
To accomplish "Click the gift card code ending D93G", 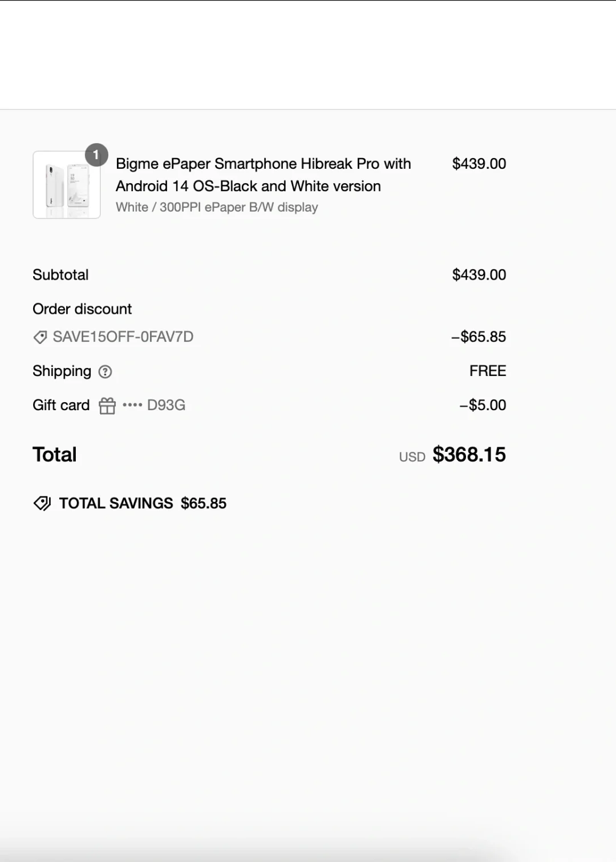I will pyautogui.click(x=154, y=405).
